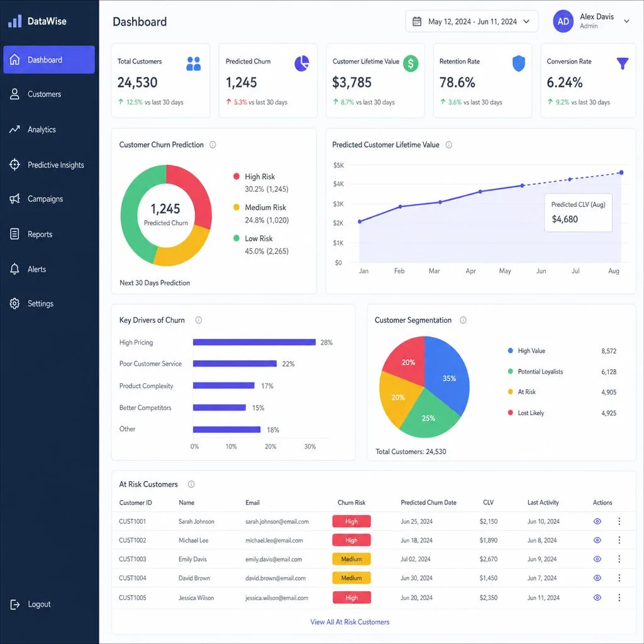Open more actions for Sarah Johnson row
Image resolution: width=644 pixels, height=644 pixels.
click(x=619, y=521)
